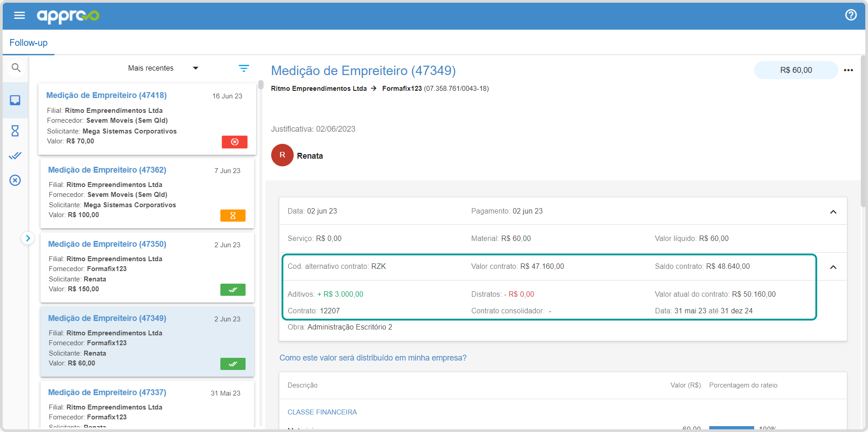Click Fornecedor Sevem Moveis on card 47418
868x432 pixels.
tap(107, 120)
